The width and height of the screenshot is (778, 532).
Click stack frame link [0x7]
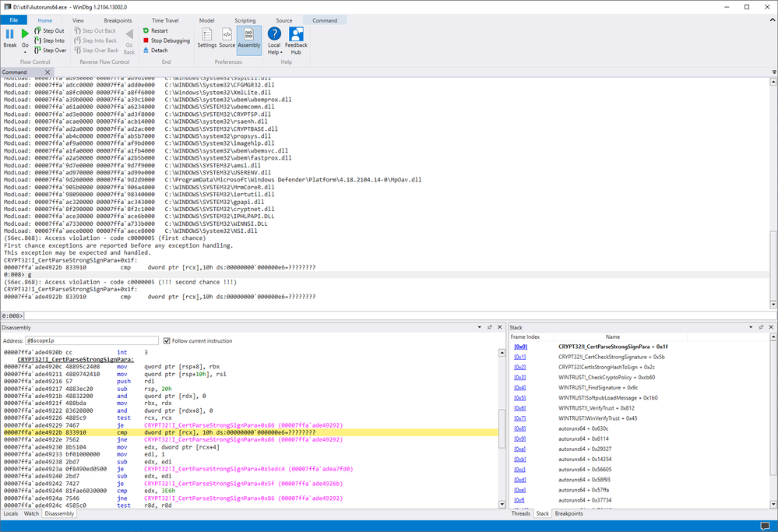[520, 418]
